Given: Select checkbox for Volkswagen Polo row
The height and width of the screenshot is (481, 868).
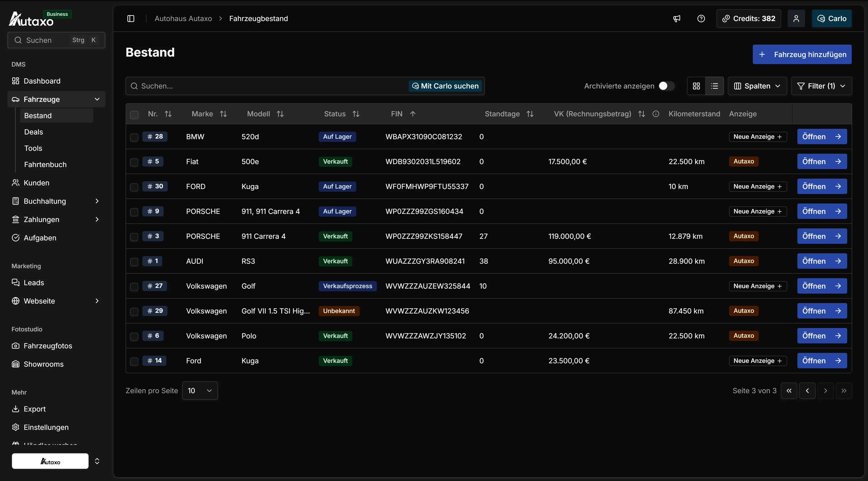Looking at the screenshot, I should 134,336.
